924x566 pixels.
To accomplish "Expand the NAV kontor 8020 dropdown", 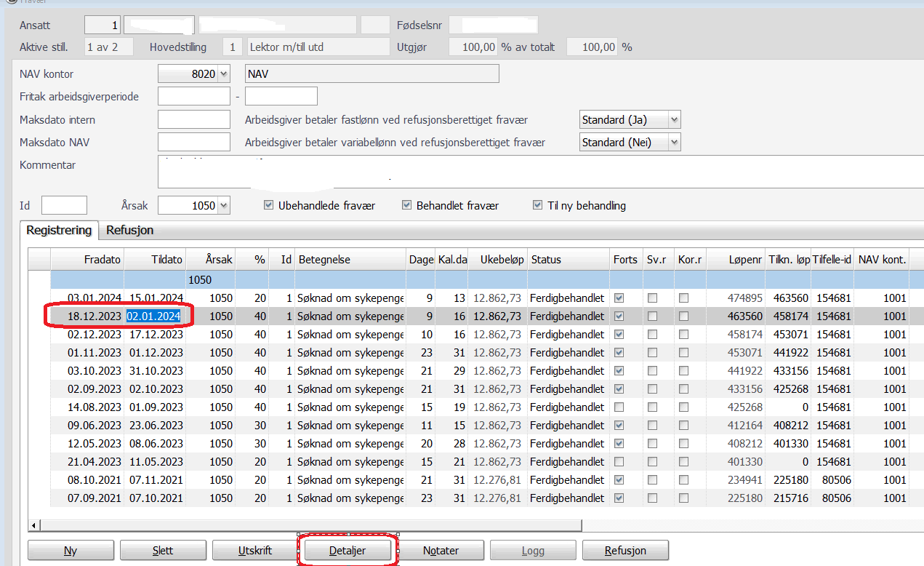I will click(223, 73).
